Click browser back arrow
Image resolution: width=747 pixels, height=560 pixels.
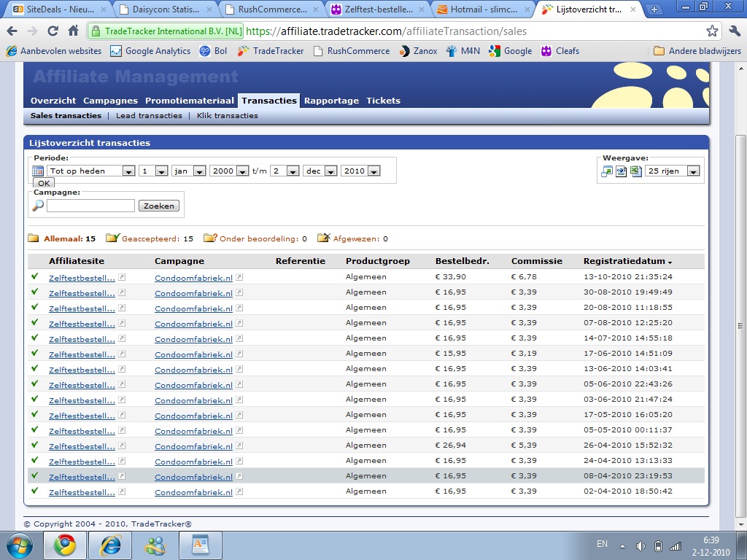click(12, 31)
